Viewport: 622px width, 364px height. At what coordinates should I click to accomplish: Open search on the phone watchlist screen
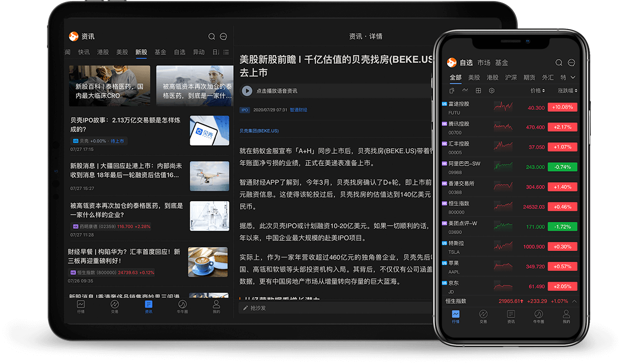559,63
